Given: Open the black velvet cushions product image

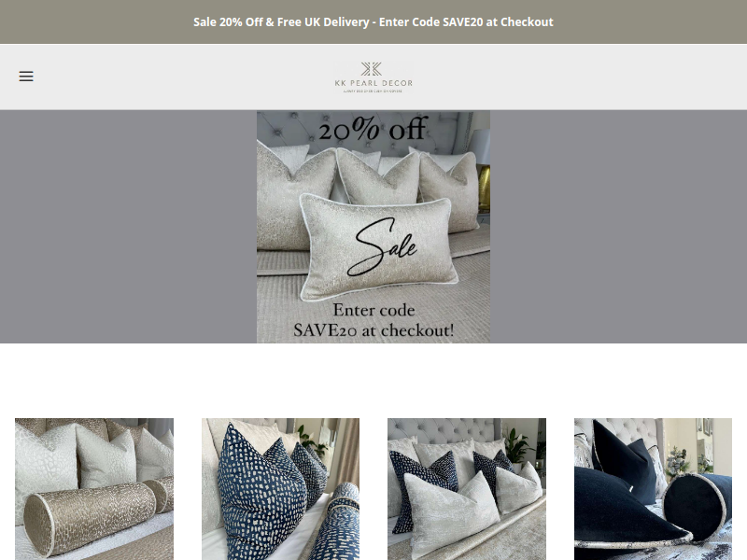Looking at the screenshot, I should 653,489.
